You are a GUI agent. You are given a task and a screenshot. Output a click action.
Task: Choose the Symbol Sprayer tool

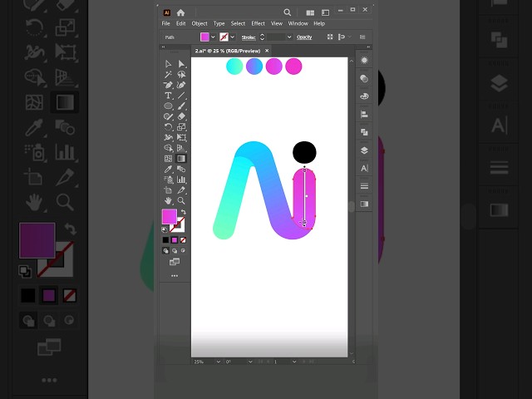click(x=168, y=180)
